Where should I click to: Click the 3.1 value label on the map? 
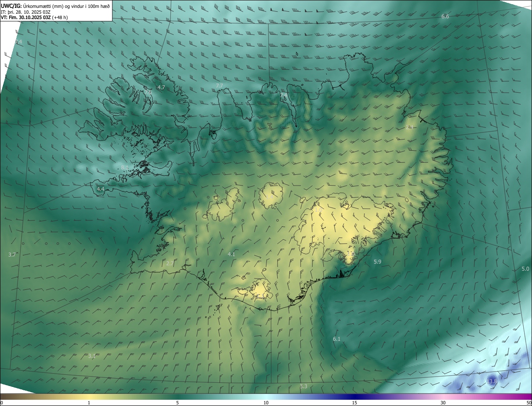[92, 356]
